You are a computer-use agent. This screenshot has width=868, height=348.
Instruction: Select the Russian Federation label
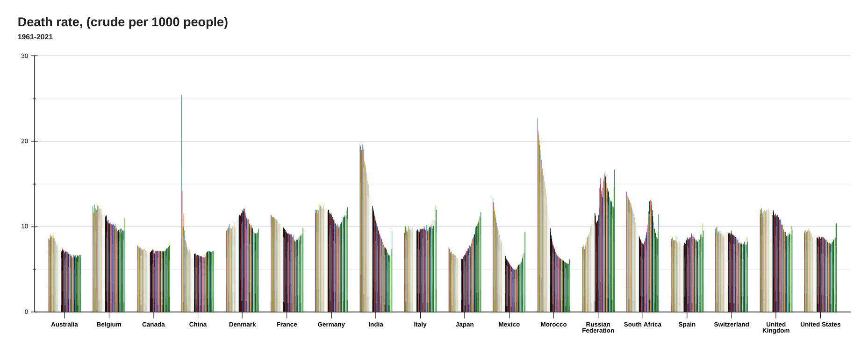point(598,327)
